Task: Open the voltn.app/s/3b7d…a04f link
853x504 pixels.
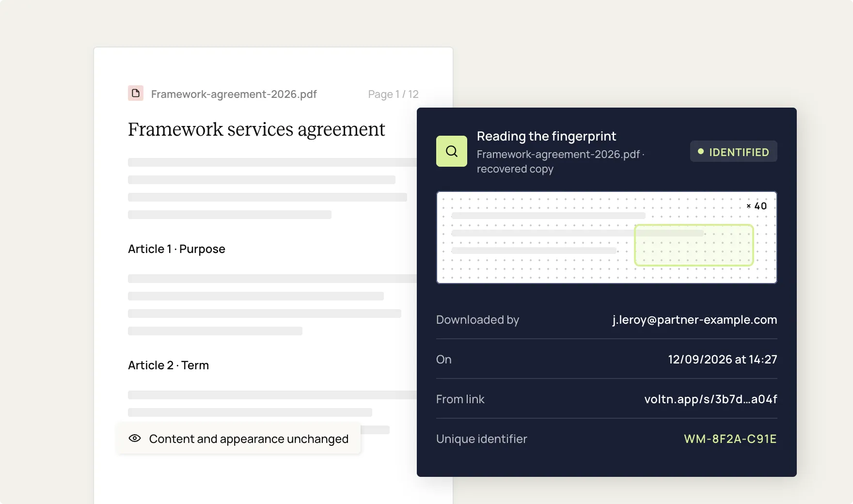Action: tap(711, 399)
